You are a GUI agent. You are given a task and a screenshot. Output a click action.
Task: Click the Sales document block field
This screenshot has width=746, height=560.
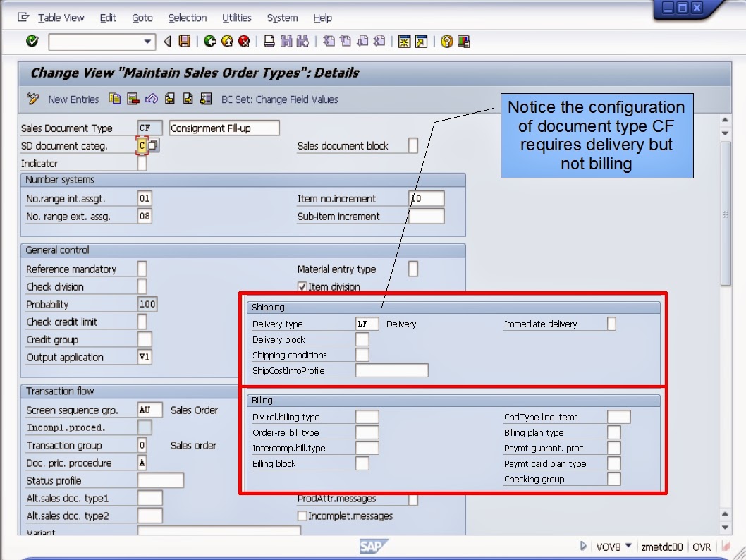(413, 145)
